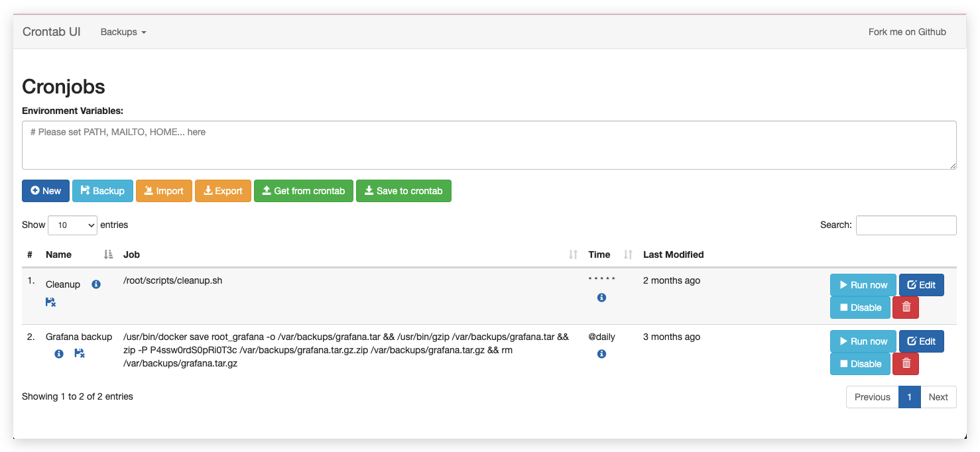Run the Grafana backup job now
The image size is (980, 452).
863,341
